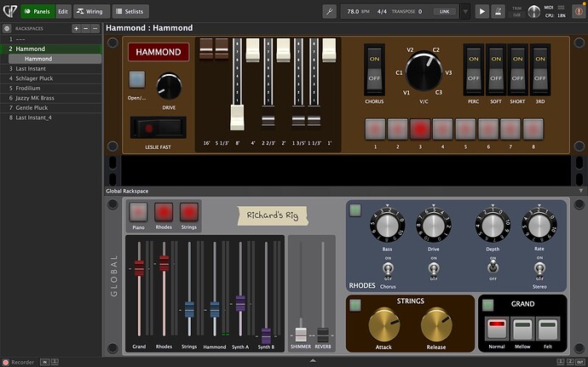Viewport: 588px width, 367px height.
Task: Click the blue Open plugin button
Action: 137,79
